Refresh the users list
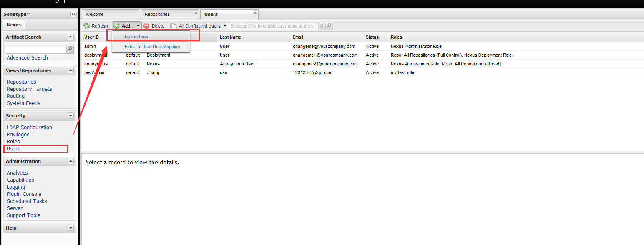Image resolution: width=644 pixels, height=245 pixels. click(96, 26)
